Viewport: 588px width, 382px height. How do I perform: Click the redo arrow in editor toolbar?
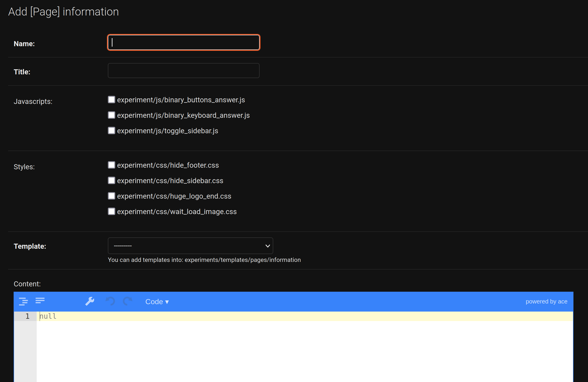click(128, 301)
